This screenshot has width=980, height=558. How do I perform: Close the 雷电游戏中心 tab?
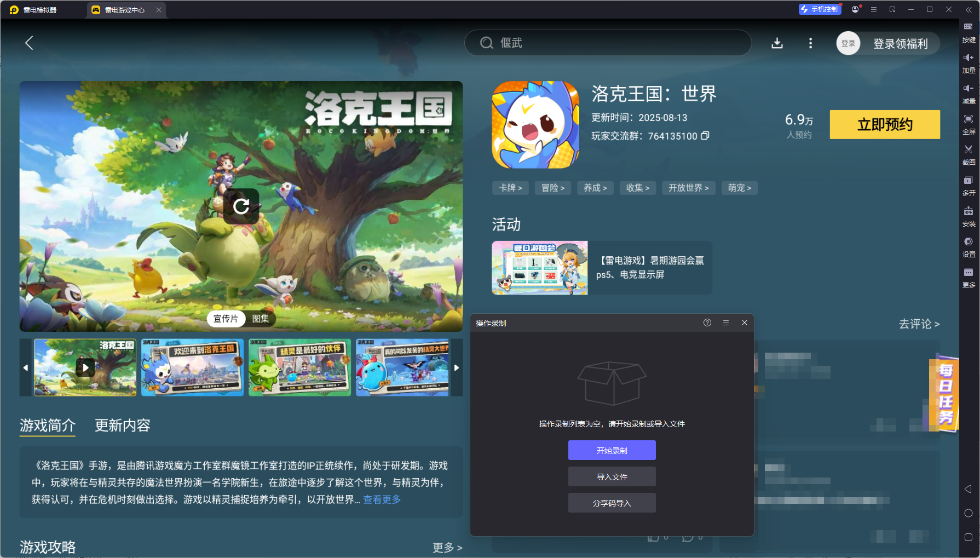[x=159, y=10]
